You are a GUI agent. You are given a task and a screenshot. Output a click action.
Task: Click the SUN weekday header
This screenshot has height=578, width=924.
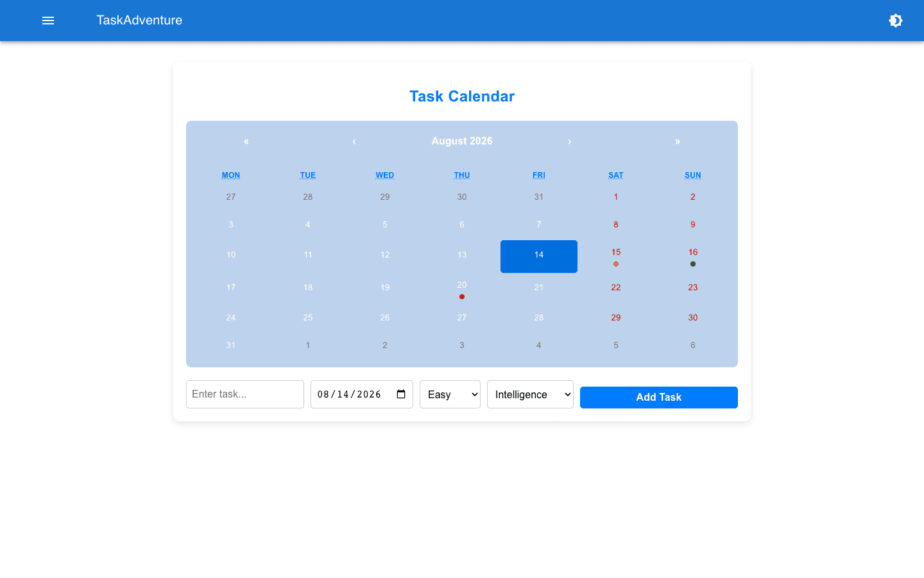(693, 175)
